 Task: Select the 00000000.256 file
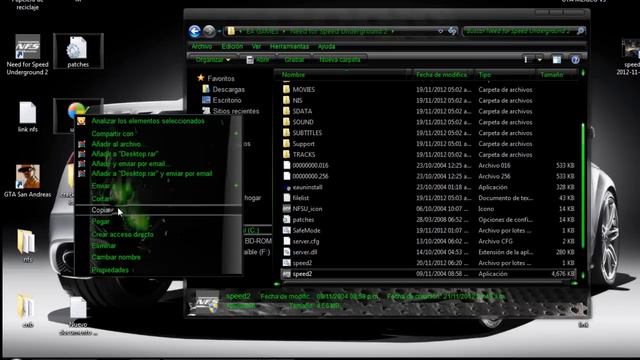[310, 176]
